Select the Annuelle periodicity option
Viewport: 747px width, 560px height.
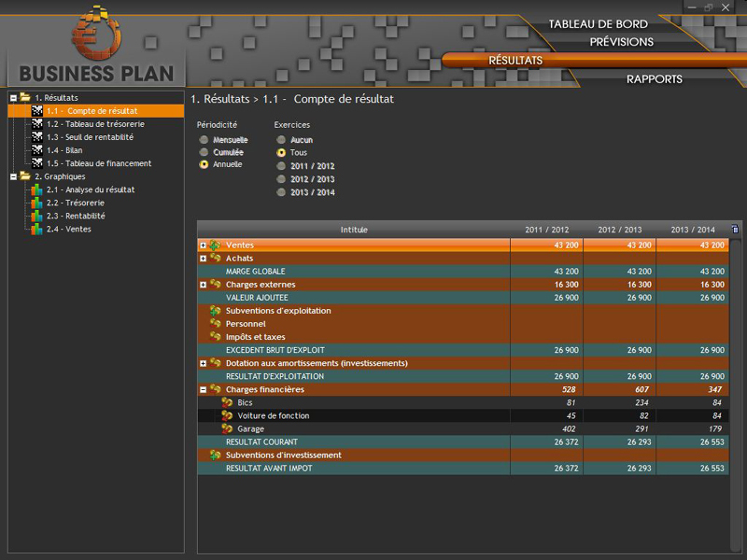click(204, 164)
